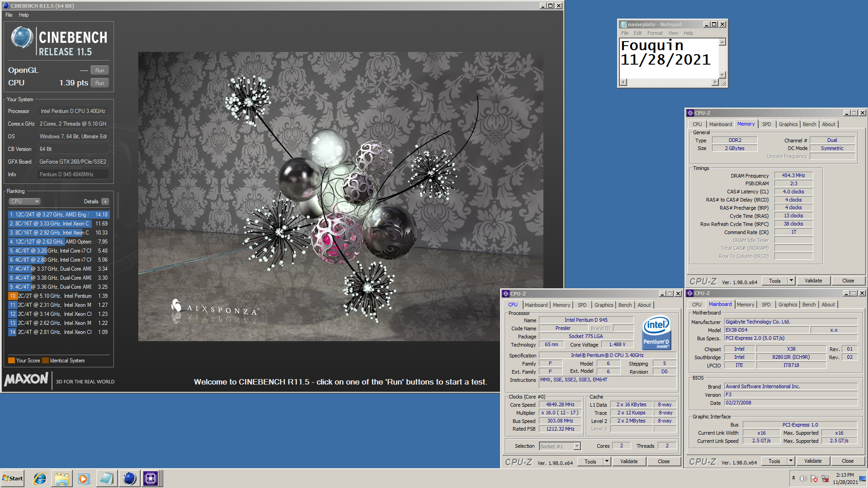Click CPU-Z chip icon in taskbar

pyautogui.click(x=151, y=478)
